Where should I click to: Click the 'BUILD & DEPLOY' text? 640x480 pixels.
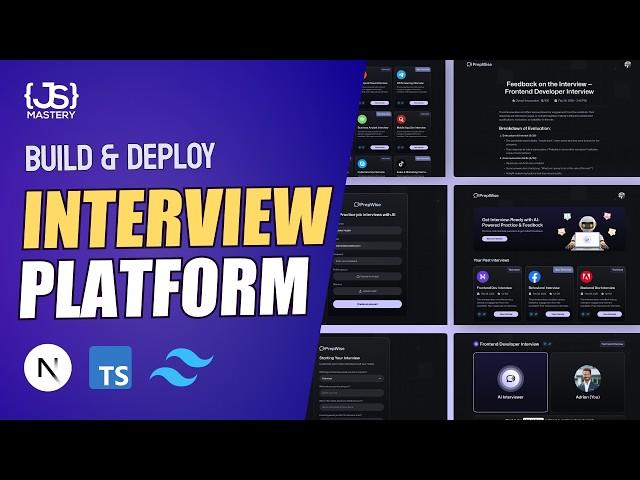tap(120, 157)
